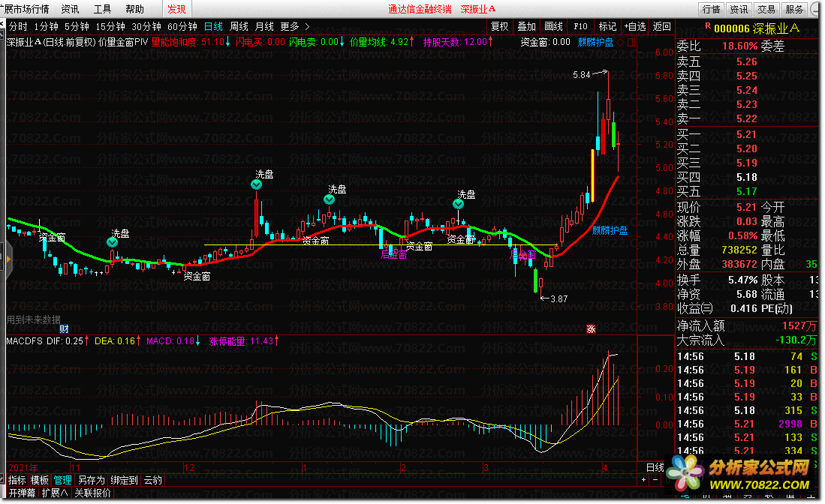Switch to 30分钟 period
The height and width of the screenshot is (504, 825).
tap(146, 26)
